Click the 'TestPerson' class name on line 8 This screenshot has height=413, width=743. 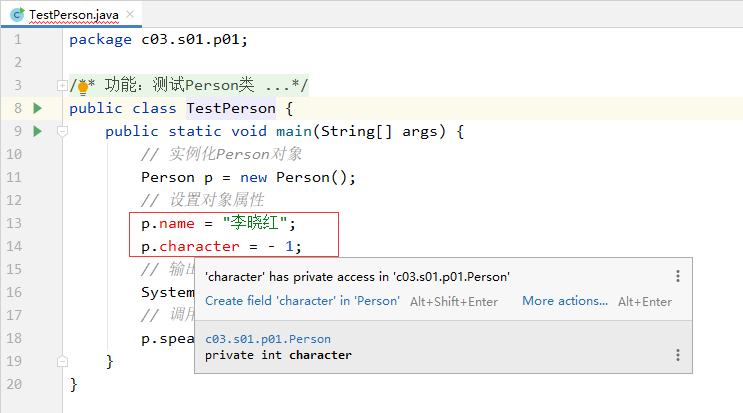click(231, 108)
